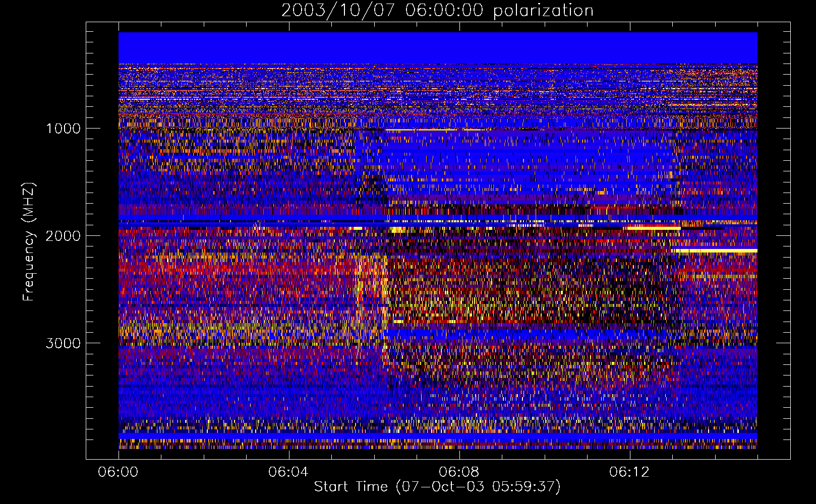Select the "Frequency (MHZ)" axis label
Viewport: 816px width, 504px height.
[x=29, y=242]
